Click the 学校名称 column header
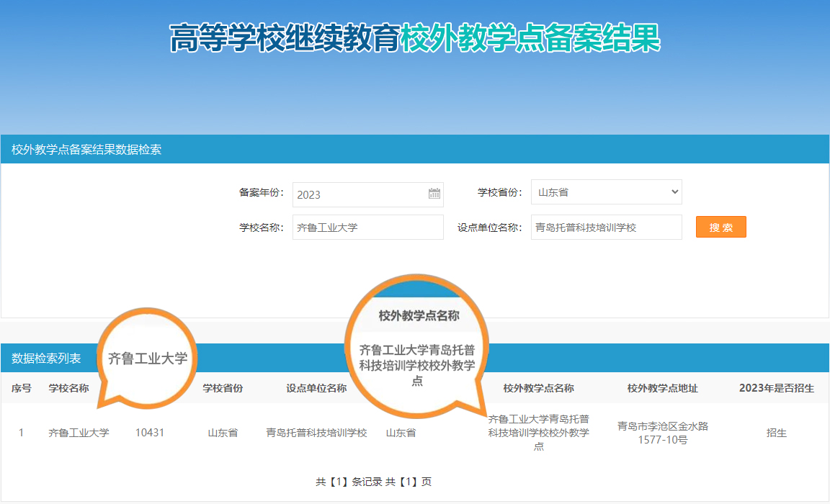 [x=69, y=388]
